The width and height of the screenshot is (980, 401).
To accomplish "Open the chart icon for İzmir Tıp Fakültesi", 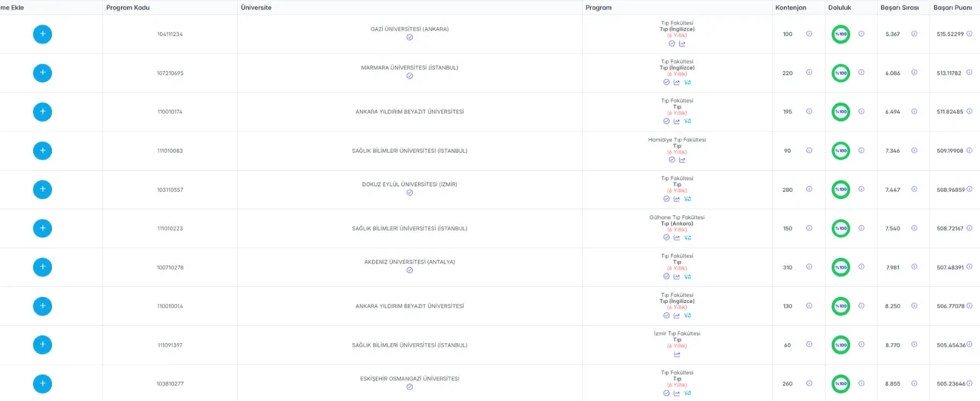I will 677,354.
